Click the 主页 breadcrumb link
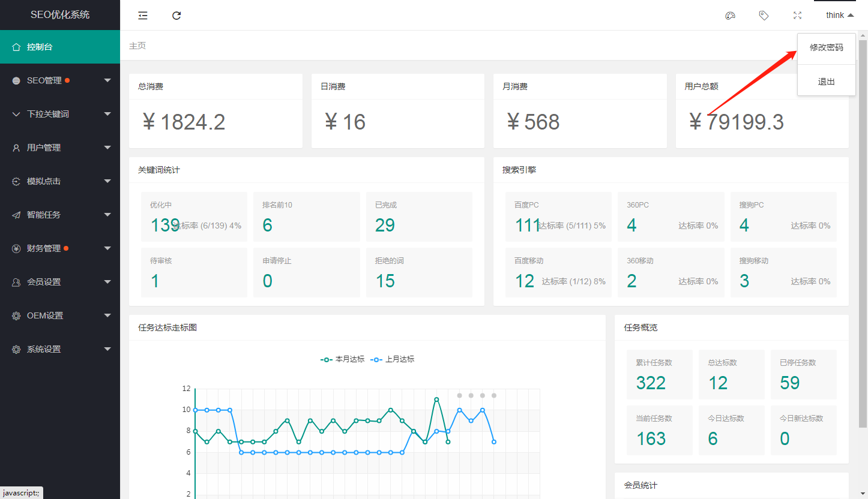Screen dimensions: 868x499 [x=137, y=46]
